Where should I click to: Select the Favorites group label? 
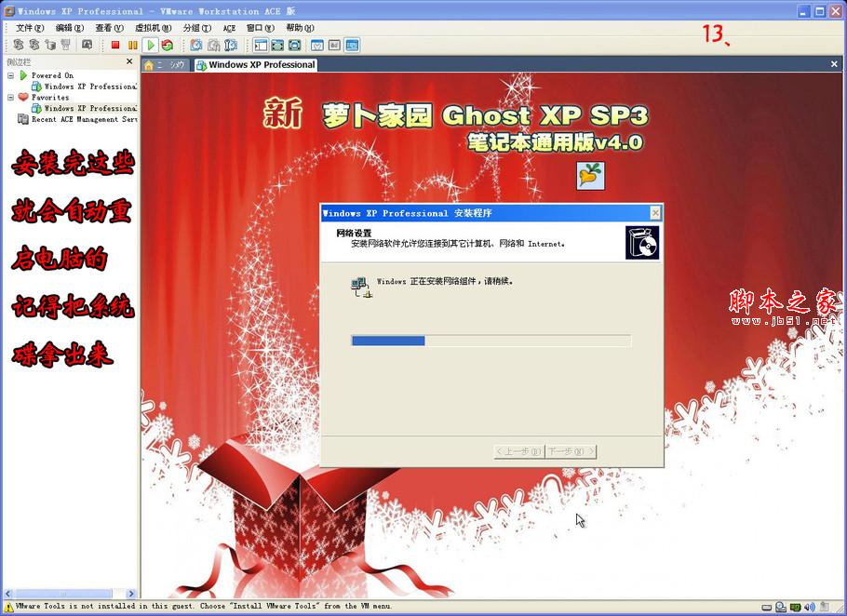[50, 97]
